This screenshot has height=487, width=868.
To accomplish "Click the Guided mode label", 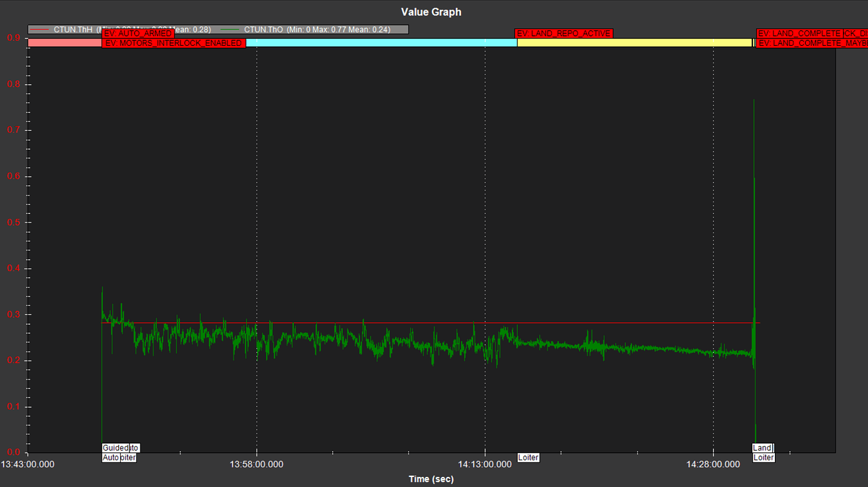I will tap(115, 448).
